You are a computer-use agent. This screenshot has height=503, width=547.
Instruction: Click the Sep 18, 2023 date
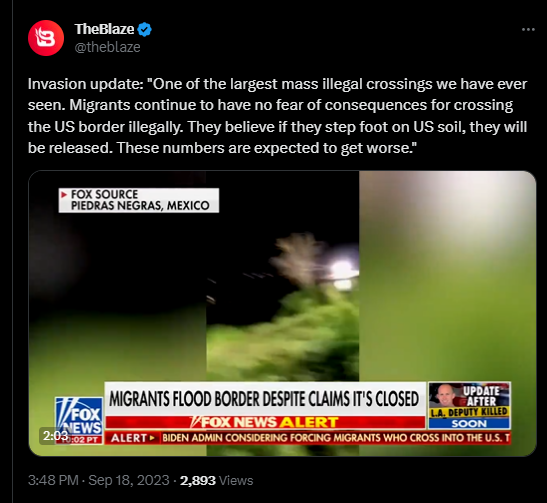click(x=129, y=480)
